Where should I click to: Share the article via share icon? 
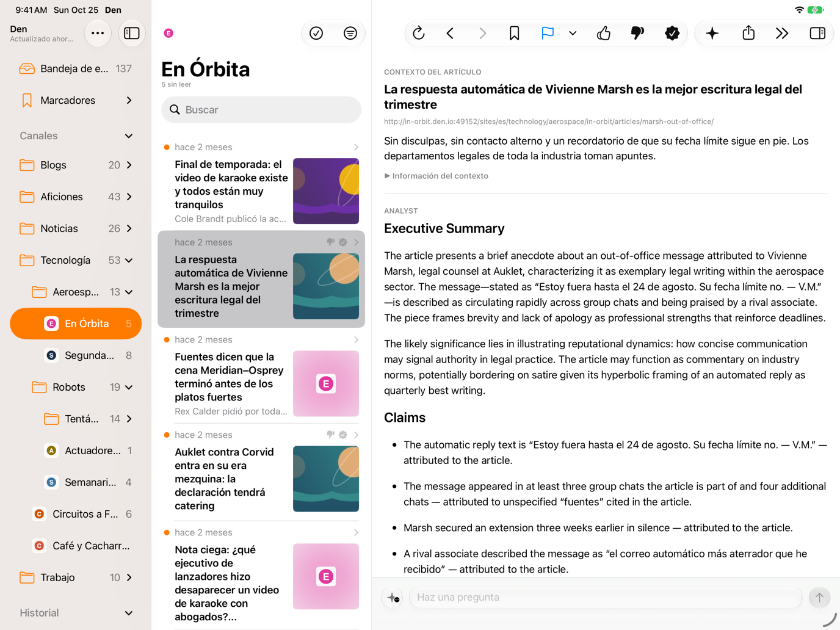pyautogui.click(x=748, y=33)
